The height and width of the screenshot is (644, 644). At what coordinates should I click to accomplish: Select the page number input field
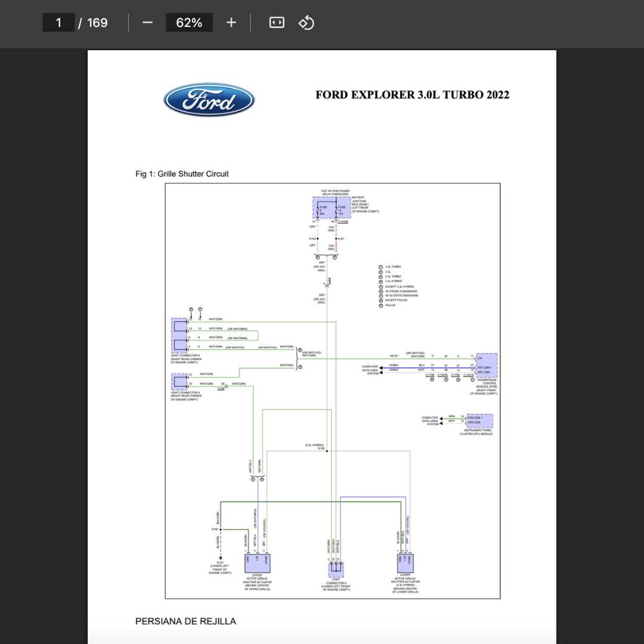tap(58, 23)
